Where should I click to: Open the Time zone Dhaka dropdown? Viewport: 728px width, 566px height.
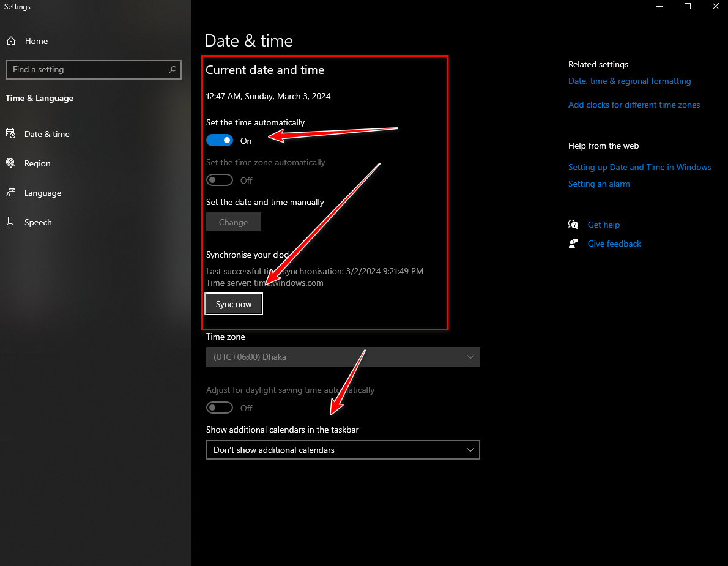pyautogui.click(x=343, y=357)
